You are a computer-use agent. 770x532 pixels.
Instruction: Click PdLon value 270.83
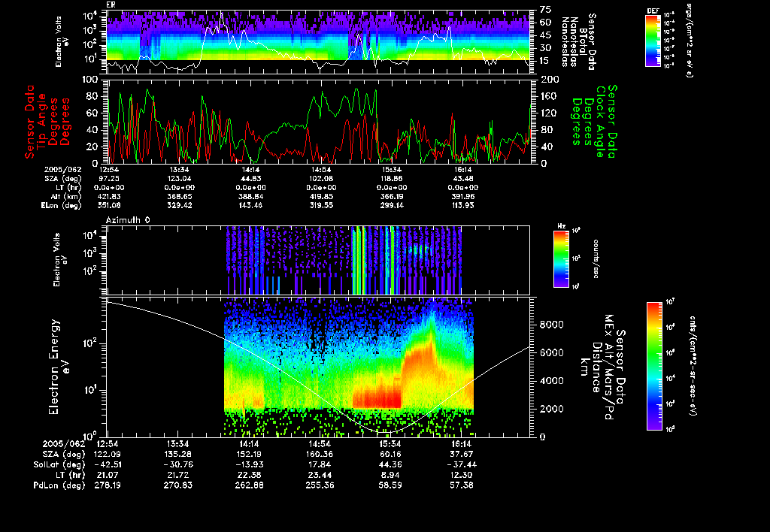coord(177,485)
